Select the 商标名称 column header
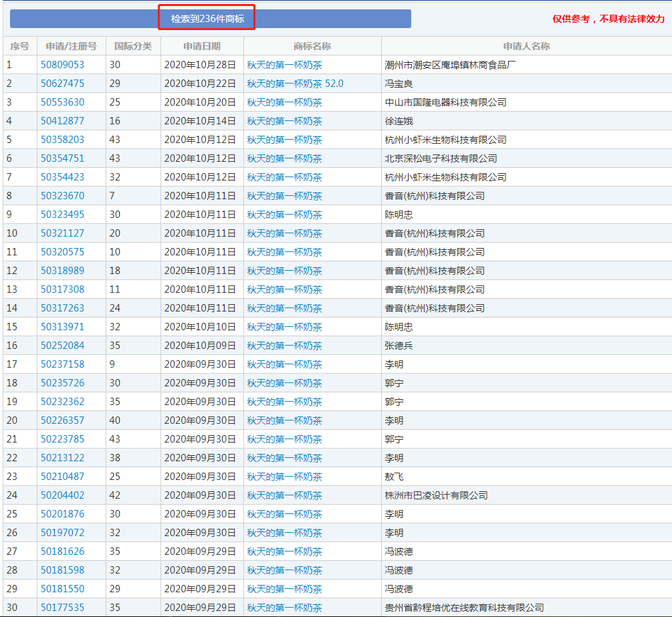The image size is (672, 617). pyautogui.click(x=312, y=46)
